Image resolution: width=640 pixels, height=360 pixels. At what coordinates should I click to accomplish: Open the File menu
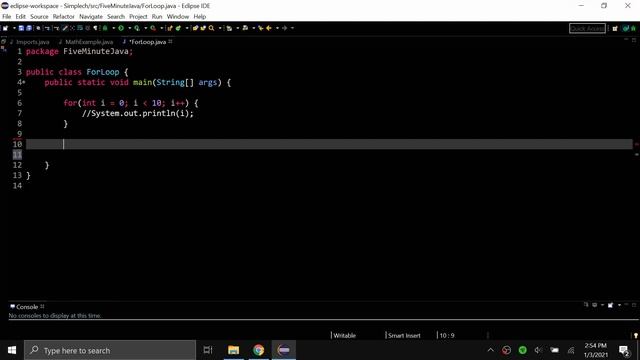click(x=7, y=17)
